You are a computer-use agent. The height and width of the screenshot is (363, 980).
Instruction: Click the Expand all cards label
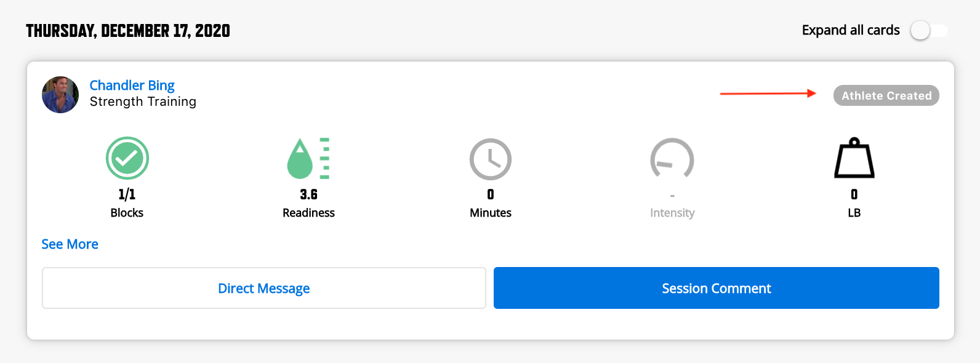(x=851, y=30)
